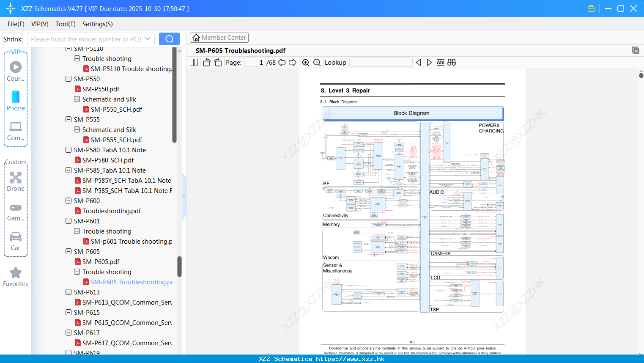Click the search magnifier button

(x=169, y=39)
